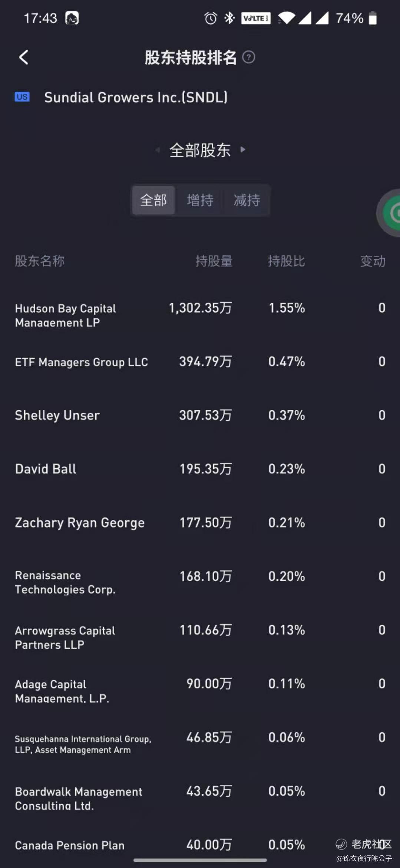Viewport: 400px width, 868px height.
Task: Open the help question mark icon
Action: tap(249, 57)
